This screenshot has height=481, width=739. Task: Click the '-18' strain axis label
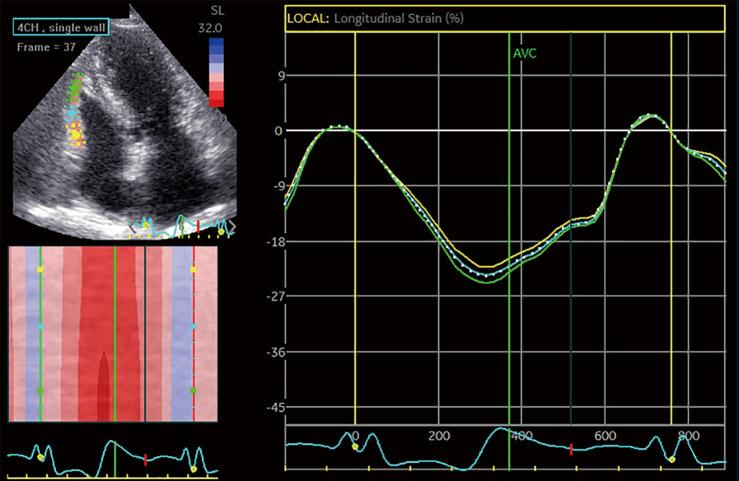[x=276, y=242]
